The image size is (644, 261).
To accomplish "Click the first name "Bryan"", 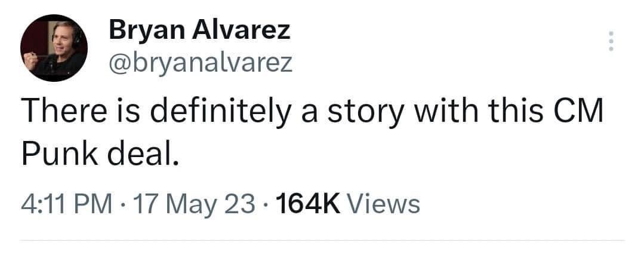I will (142, 30).
